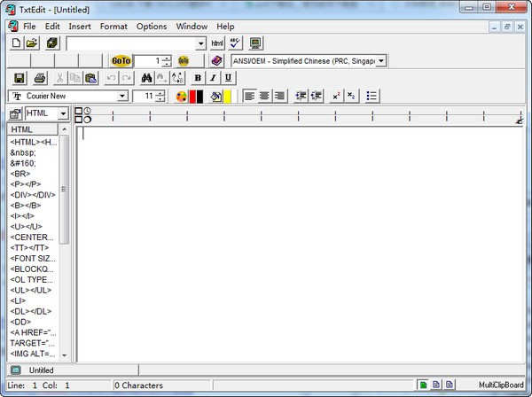Viewport: 532px width, 397px height.
Task: Click the Save floppy disk icon
Action: pos(19,78)
